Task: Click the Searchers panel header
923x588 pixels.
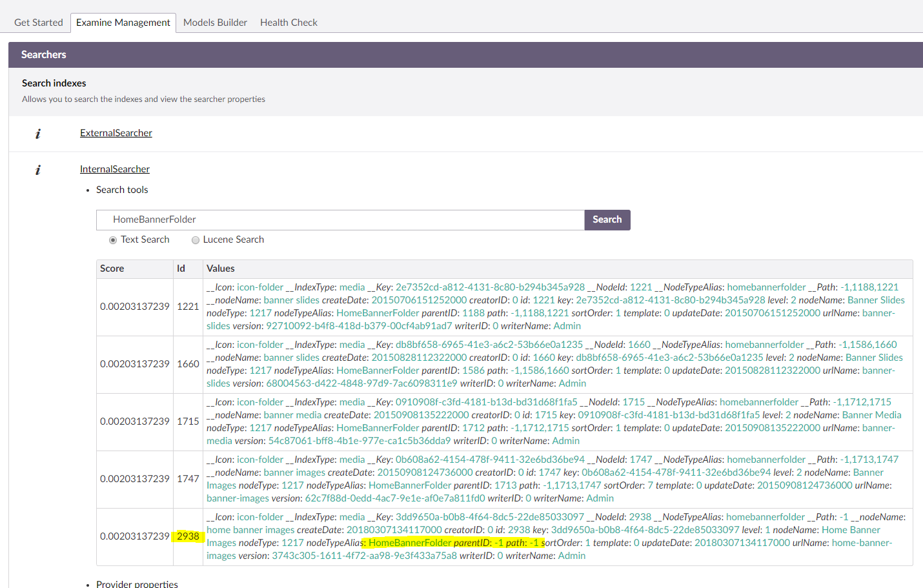Action: pyautogui.click(x=44, y=55)
